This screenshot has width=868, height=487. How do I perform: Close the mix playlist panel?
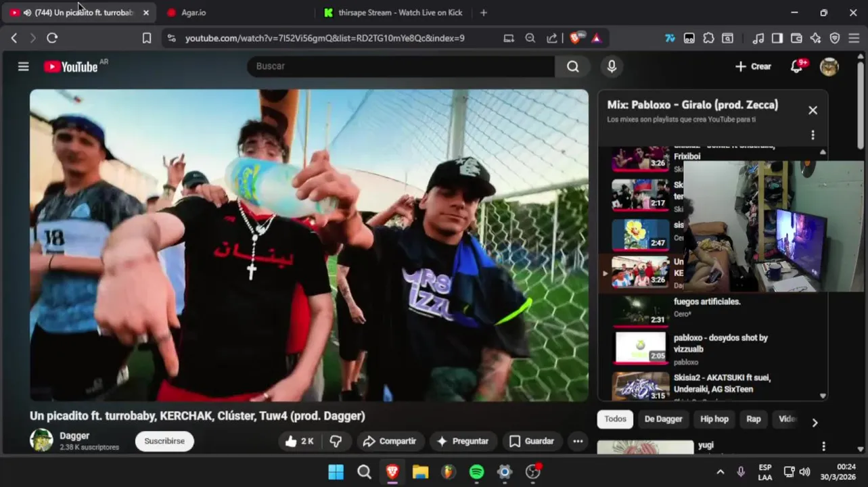[813, 110]
